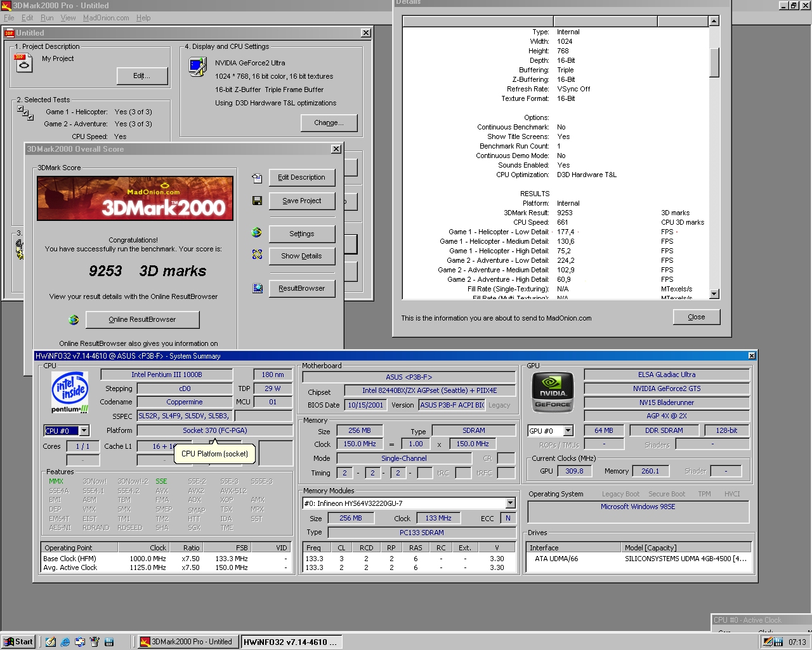812x650 pixels.
Task: Click the Intel Pentium III 1000B field
Action: click(166, 375)
